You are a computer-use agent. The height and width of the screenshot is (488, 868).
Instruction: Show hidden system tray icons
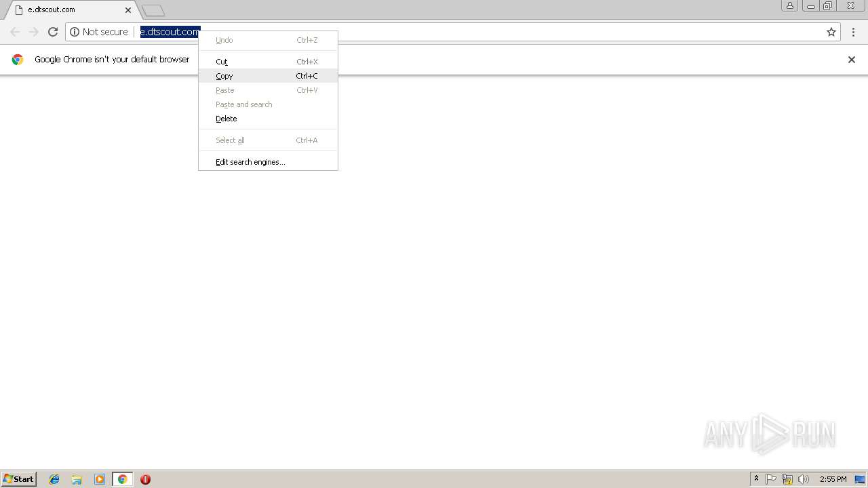(x=756, y=479)
